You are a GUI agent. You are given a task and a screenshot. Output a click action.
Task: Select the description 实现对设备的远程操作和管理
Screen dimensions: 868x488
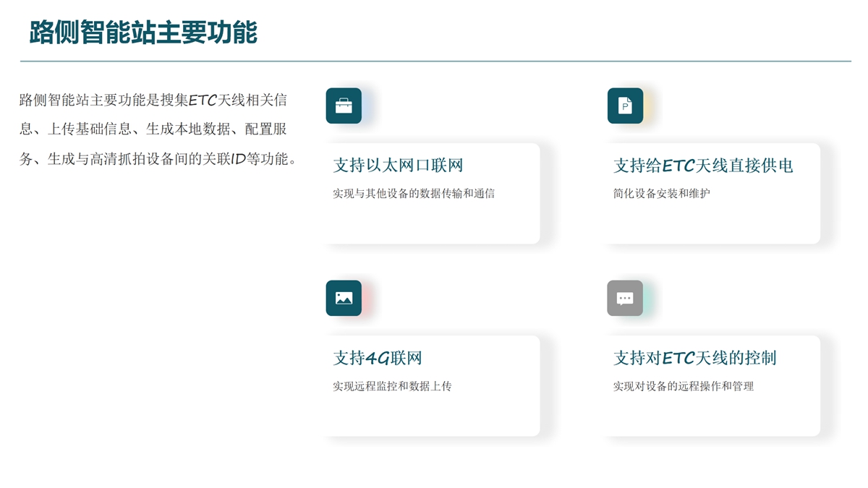(684, 387)
